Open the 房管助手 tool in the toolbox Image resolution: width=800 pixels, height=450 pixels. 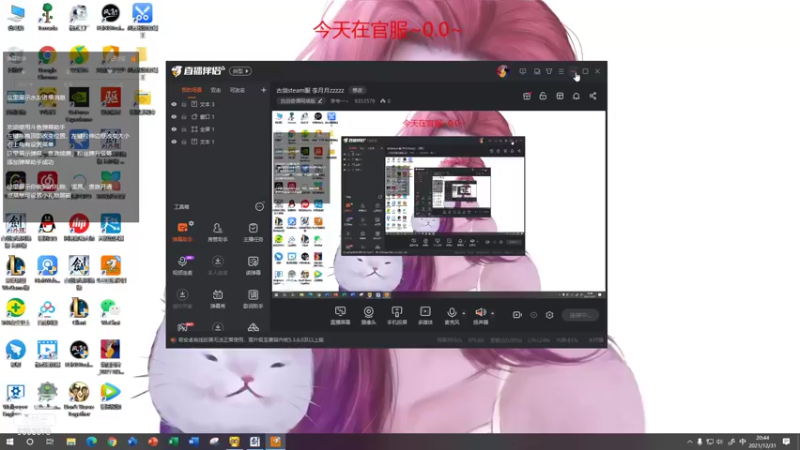(217, 231)
